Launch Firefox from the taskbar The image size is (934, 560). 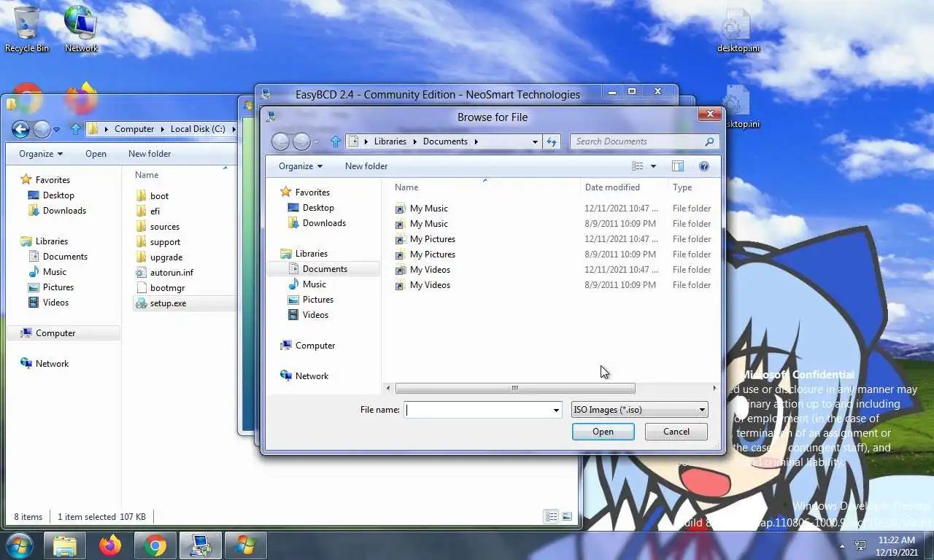coord(110,545)
